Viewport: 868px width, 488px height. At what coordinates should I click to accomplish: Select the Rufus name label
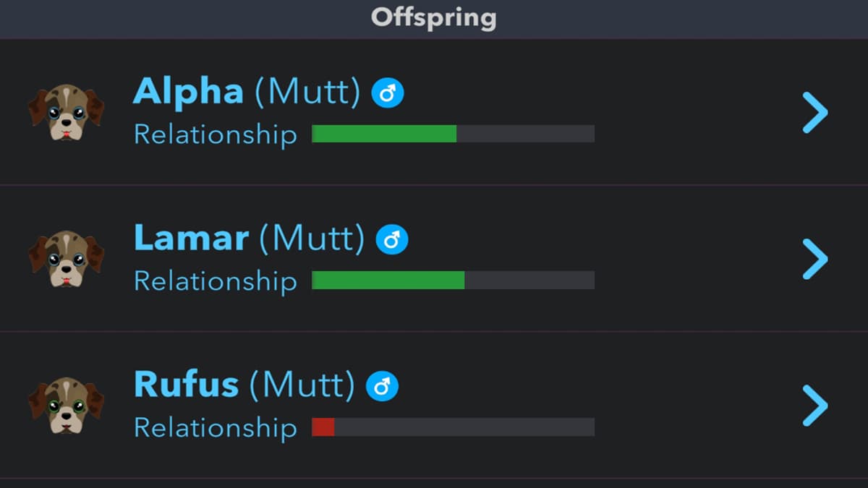pyautogui.click(x=186, y=385)
